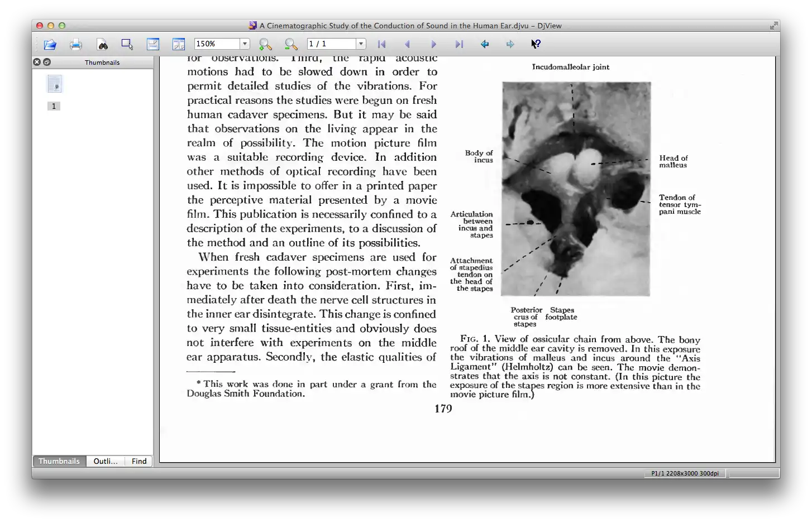Switch to the Outline tab
The height and width of the screenshot is (523, 812).
pyautogui.click(x=106, y=461)
